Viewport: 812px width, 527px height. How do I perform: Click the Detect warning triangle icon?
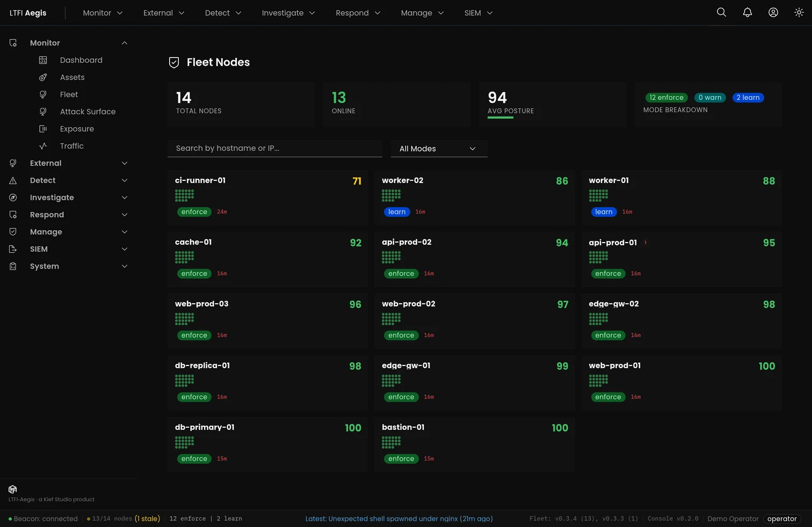(x=13, y=180)
